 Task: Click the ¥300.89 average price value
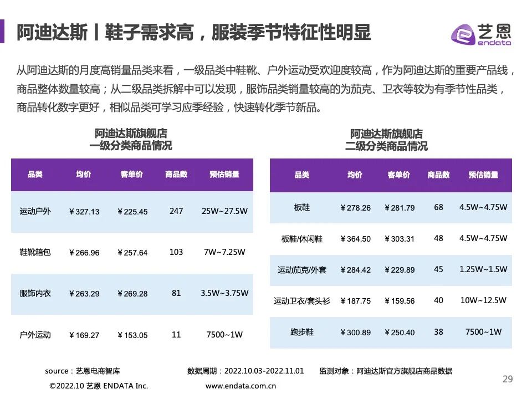pos(356,333)
